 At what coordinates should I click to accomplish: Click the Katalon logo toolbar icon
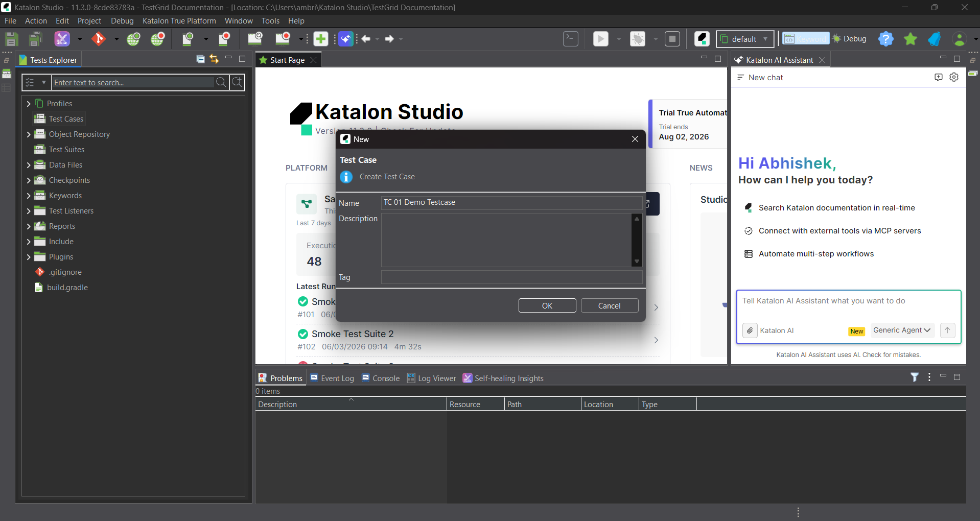tap(702, 39)
